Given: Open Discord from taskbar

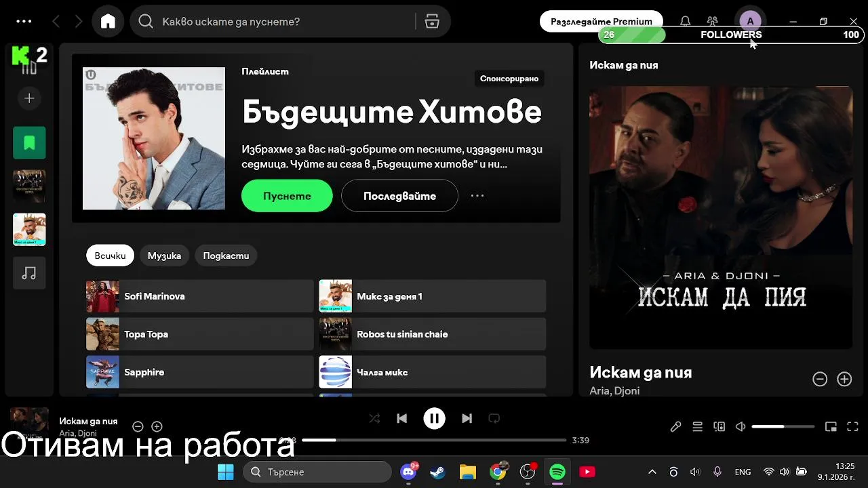Looking at the screenshot, I should (408, 472).
